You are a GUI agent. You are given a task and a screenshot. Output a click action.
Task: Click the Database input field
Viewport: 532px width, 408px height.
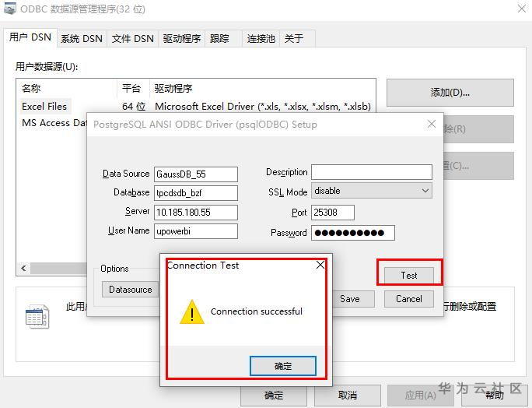click(x=196, y=193)
